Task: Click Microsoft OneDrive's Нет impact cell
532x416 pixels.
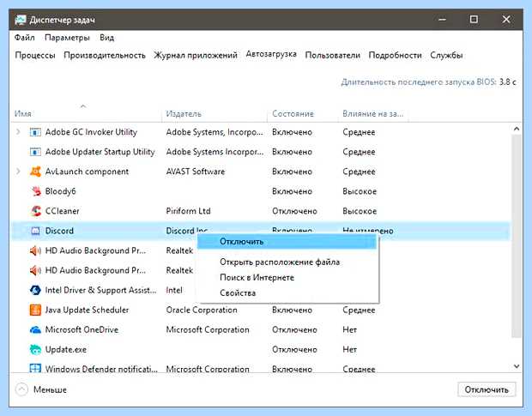Action: tap(350, 330)
